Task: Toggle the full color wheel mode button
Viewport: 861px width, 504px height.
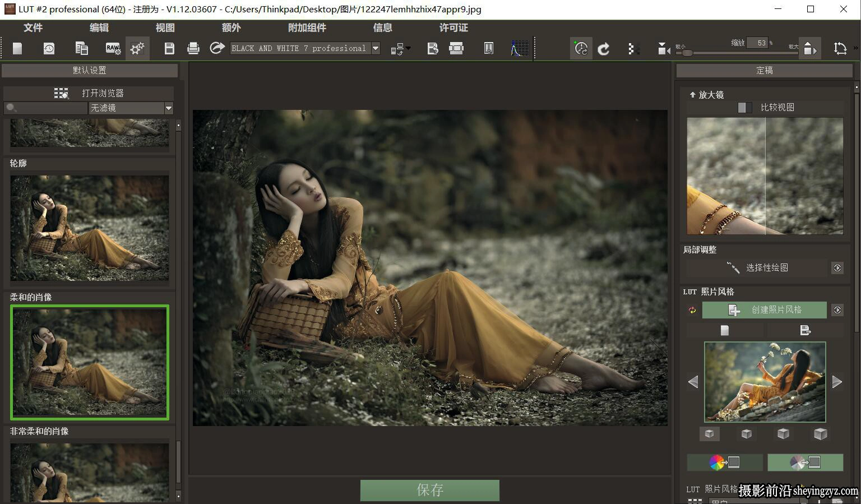Action: click(725, 463)
